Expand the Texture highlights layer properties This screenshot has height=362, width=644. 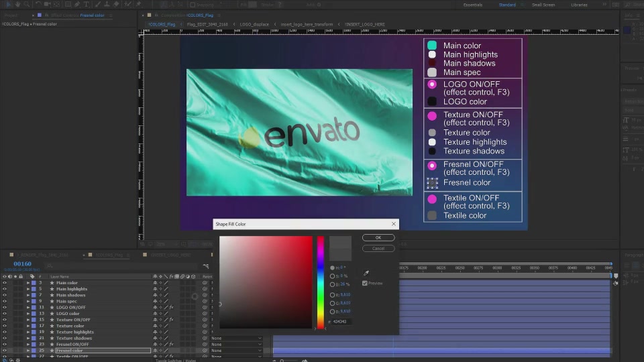[x=28, y=332]
